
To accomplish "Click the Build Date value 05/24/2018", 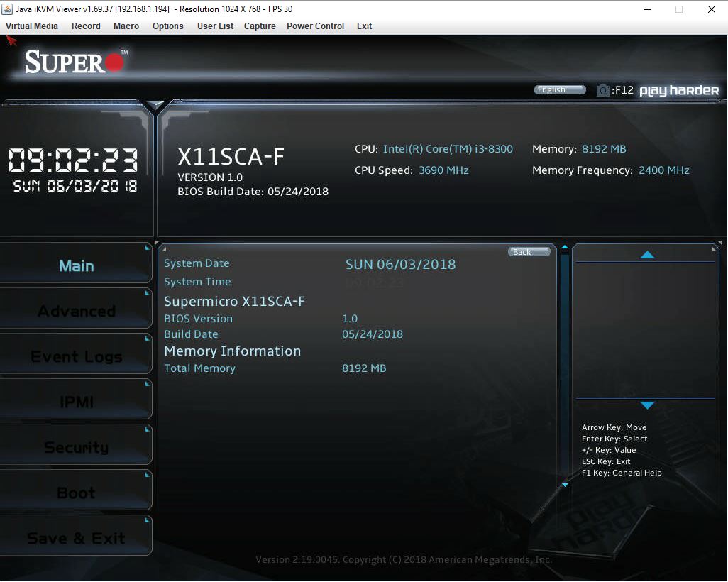I will pos(373,334).
